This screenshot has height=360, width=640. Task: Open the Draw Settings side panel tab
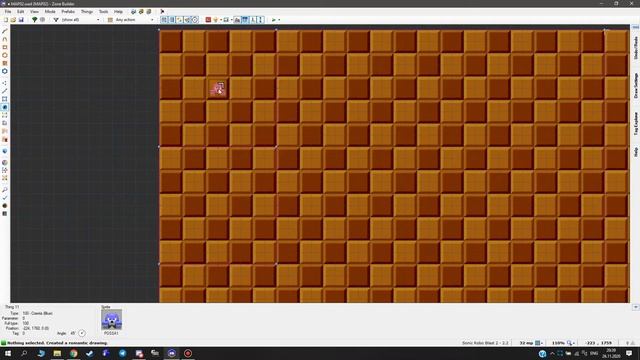point(636,86)
